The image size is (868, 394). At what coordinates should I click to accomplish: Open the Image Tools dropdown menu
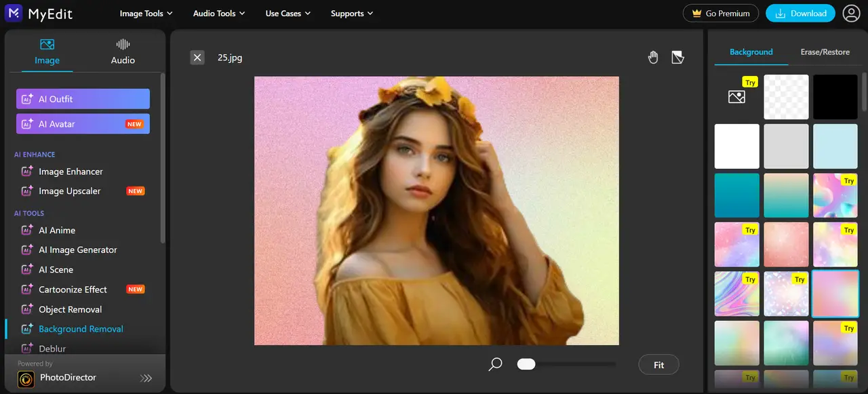(x=146, y=14)
